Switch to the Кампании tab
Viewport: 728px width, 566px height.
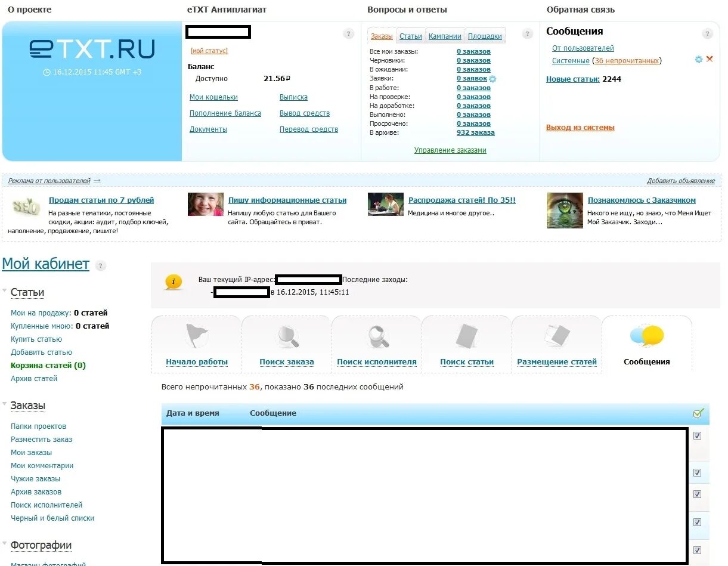coord(445,36)
